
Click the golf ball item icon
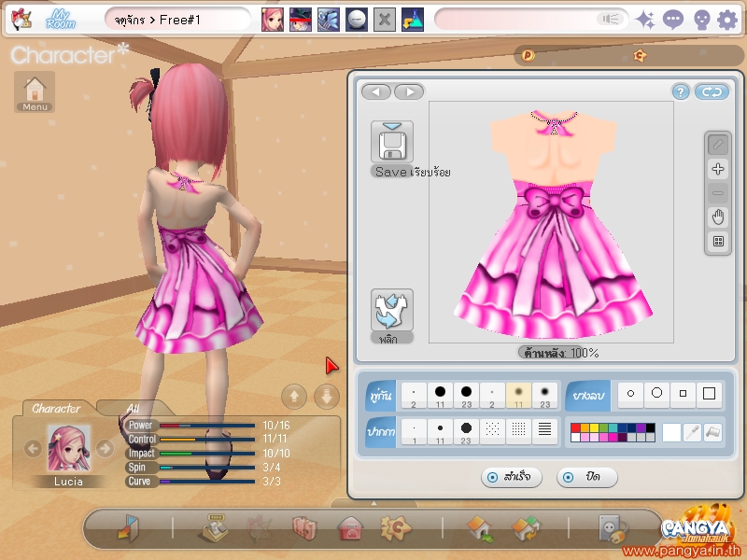[357, 20]
